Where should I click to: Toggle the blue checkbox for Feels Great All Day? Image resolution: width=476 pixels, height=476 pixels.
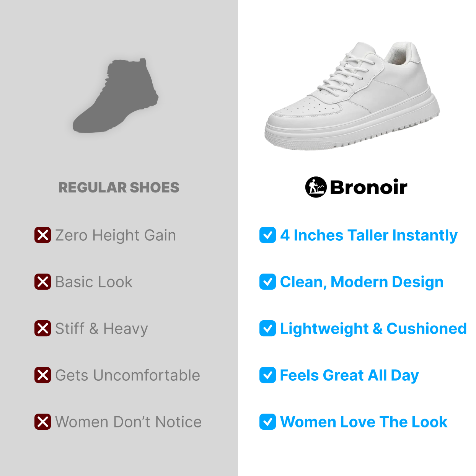pyautogui.click(x=267, y=375)
